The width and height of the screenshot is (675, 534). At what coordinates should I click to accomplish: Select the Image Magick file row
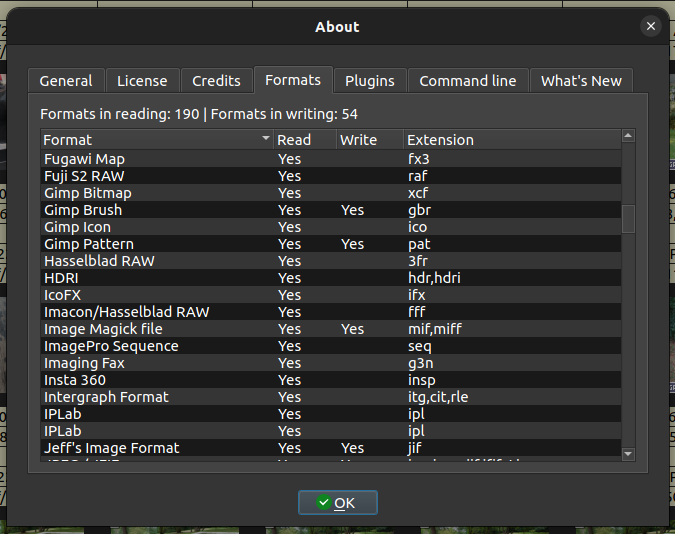click(331, 329)
